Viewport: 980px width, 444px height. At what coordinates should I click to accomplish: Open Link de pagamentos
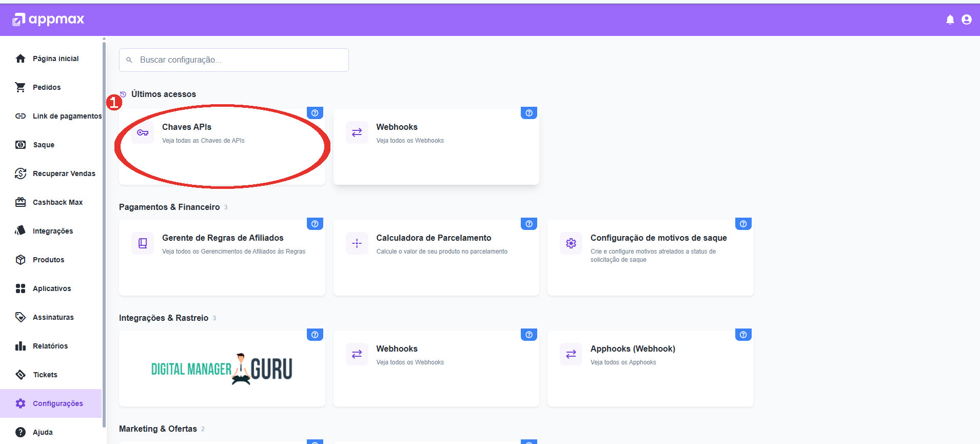click(51, 116)
